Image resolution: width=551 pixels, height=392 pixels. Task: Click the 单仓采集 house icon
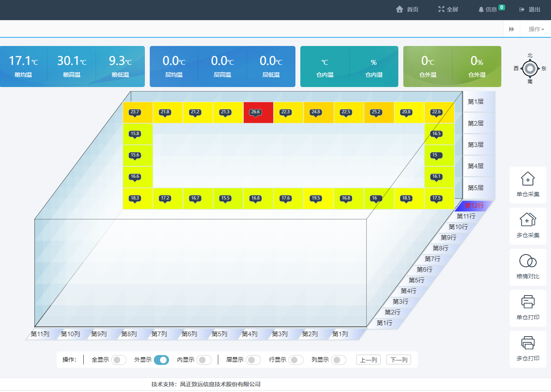tap(528, 179)
